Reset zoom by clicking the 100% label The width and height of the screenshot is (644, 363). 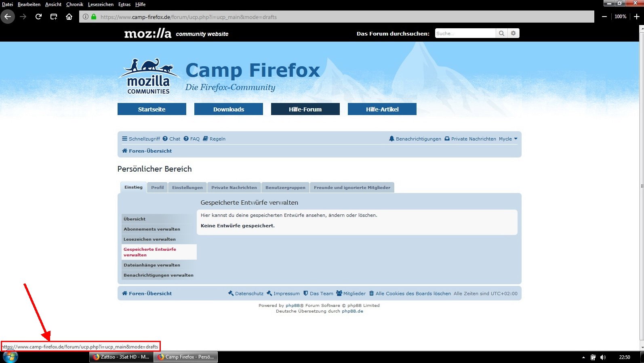621,17
